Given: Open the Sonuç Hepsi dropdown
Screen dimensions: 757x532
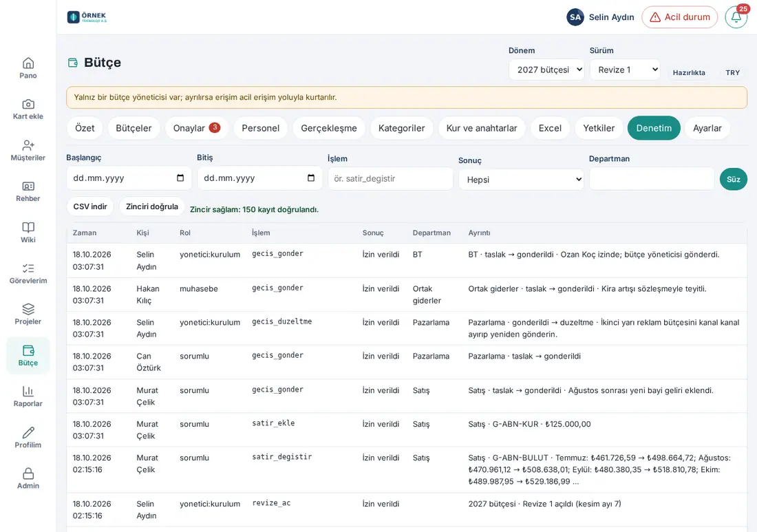Looking at the screenshot, I should [x=521, y=180].
